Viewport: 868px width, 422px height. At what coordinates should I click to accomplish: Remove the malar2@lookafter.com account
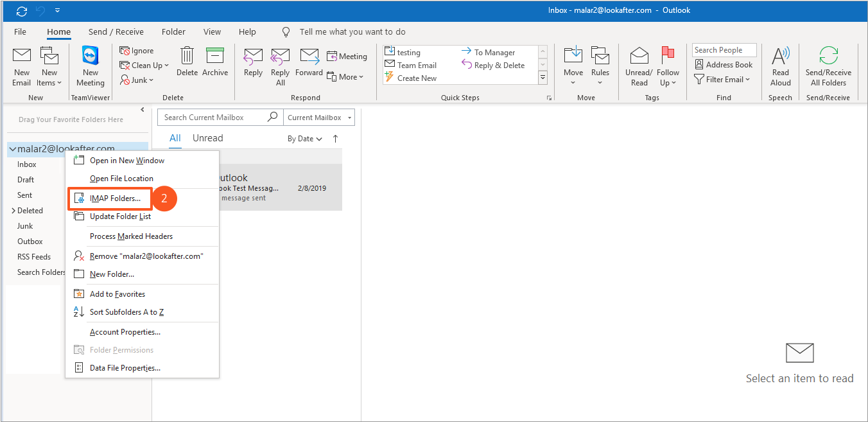(143, 256)
